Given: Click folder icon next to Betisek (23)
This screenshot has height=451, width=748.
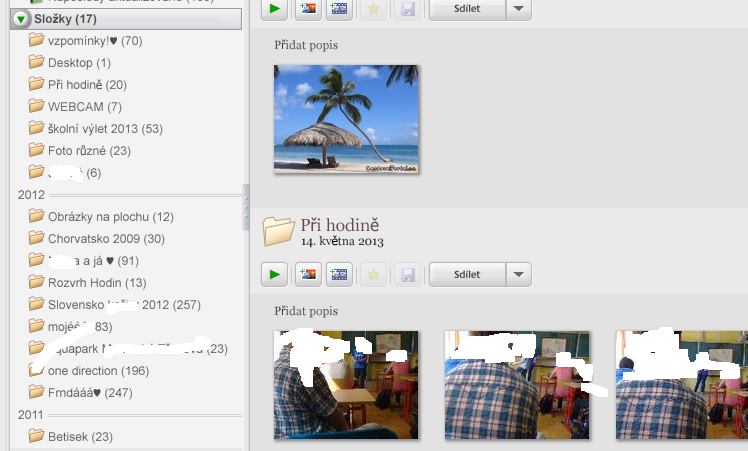Looking at the screenshot, I should 36,435.
